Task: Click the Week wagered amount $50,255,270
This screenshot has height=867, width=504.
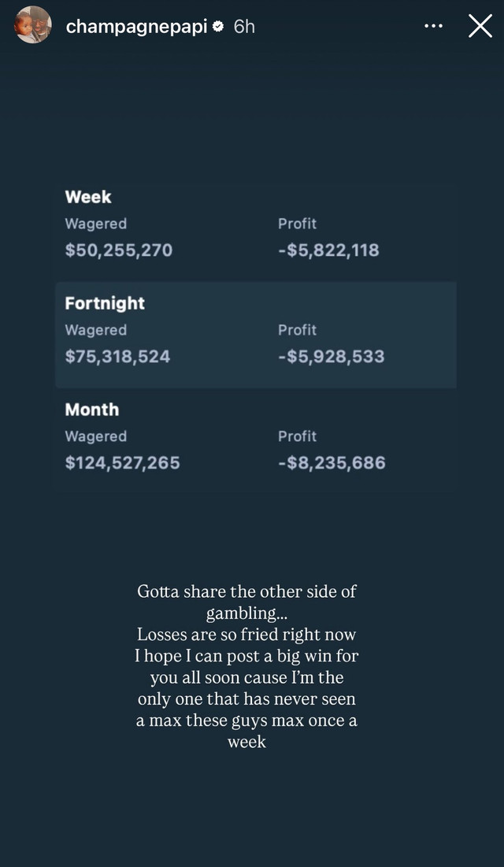Action: pos(119,250)
